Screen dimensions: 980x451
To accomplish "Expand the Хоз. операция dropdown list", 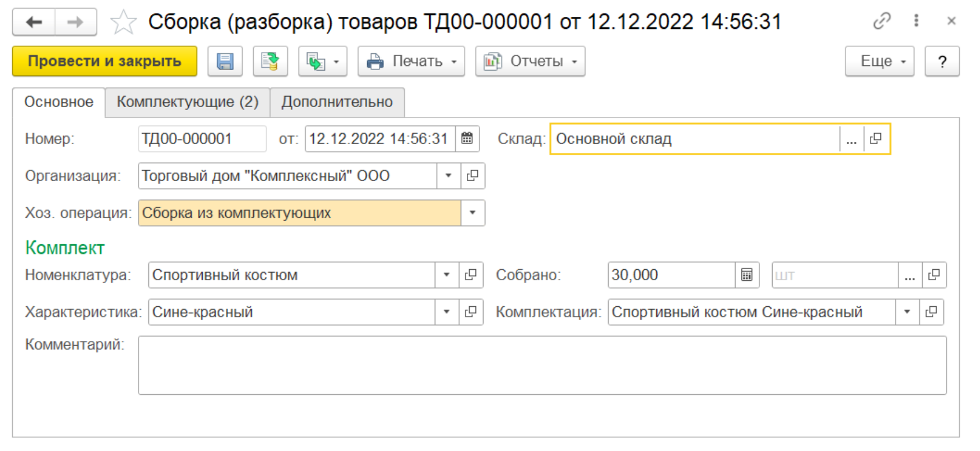I will tap(473, 213).
